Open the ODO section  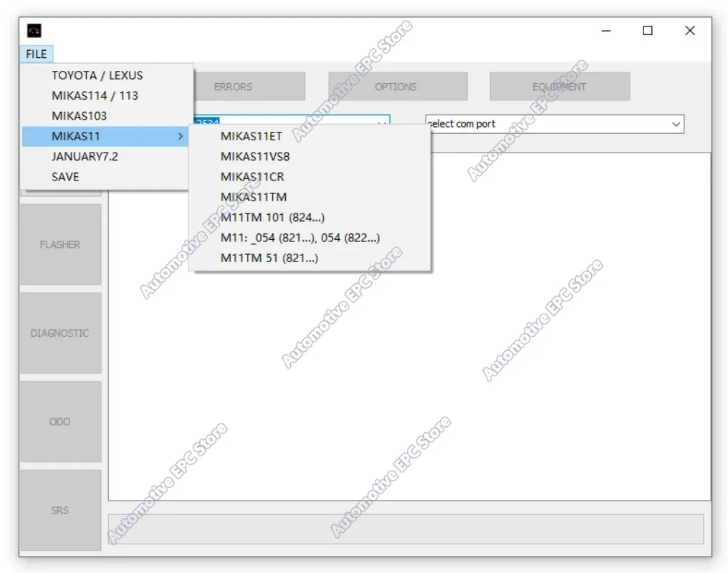click(x=60, y=422)
